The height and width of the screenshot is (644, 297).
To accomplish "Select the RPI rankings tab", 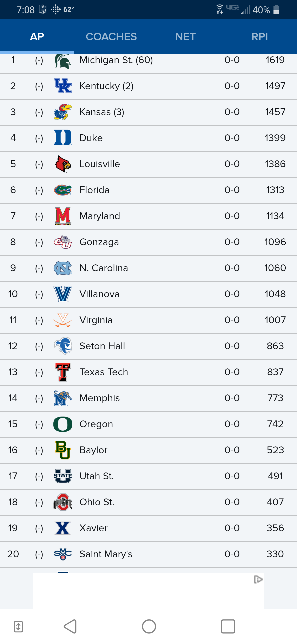I will (259, 37).
